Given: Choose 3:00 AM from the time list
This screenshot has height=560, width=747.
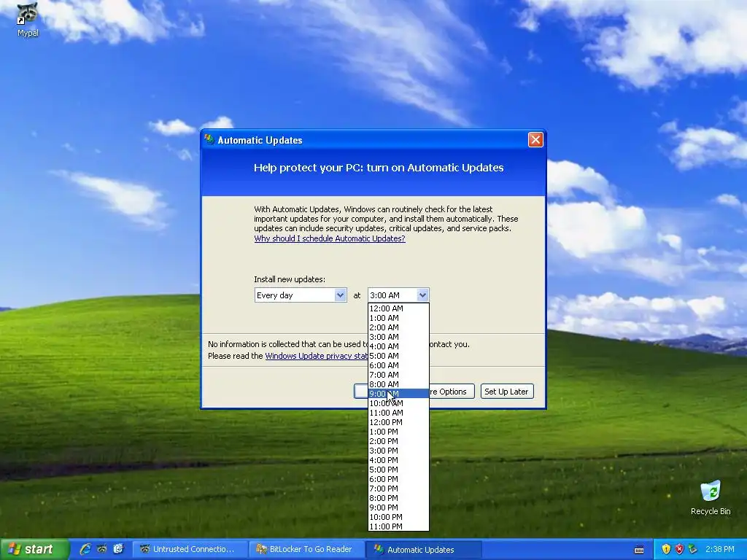Looking at the screenshot, I should point(398,337).
